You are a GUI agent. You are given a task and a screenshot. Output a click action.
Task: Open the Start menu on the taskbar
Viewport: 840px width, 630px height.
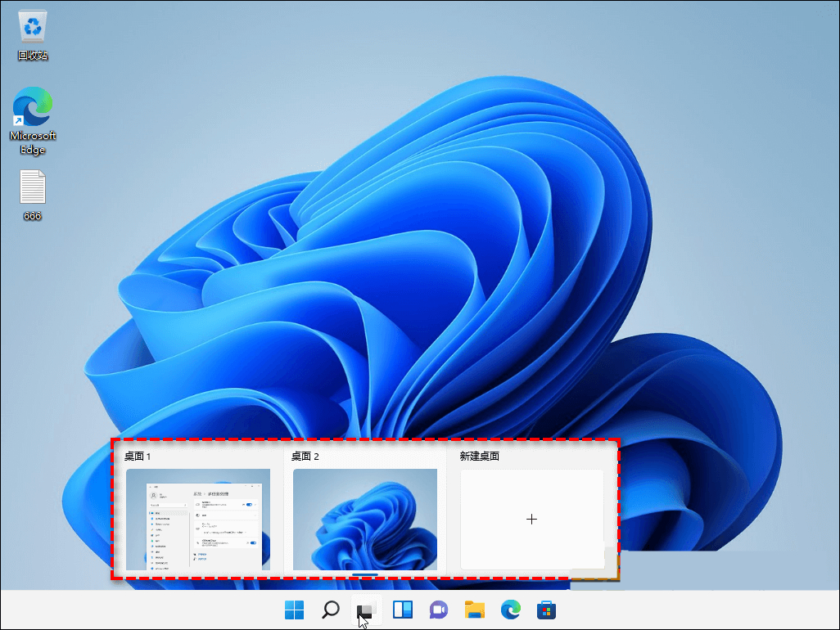pyautogui.click(x=294, y=610)
